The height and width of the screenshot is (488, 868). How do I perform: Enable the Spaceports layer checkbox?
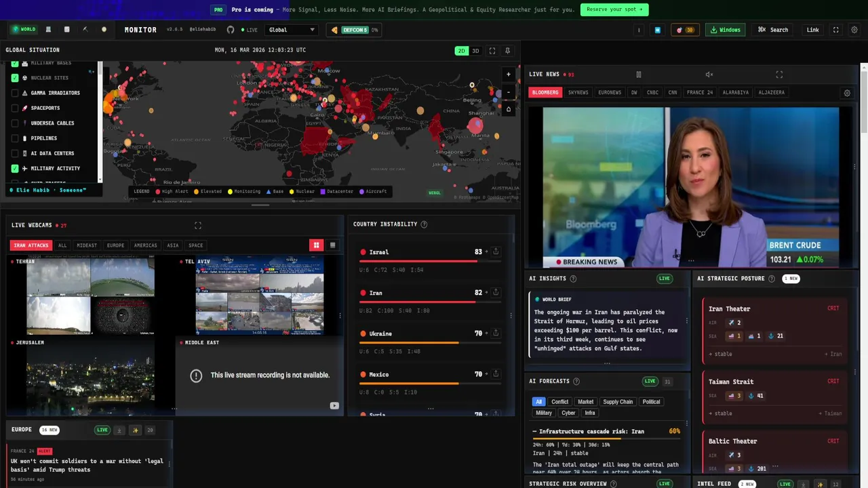pos(15,108)
